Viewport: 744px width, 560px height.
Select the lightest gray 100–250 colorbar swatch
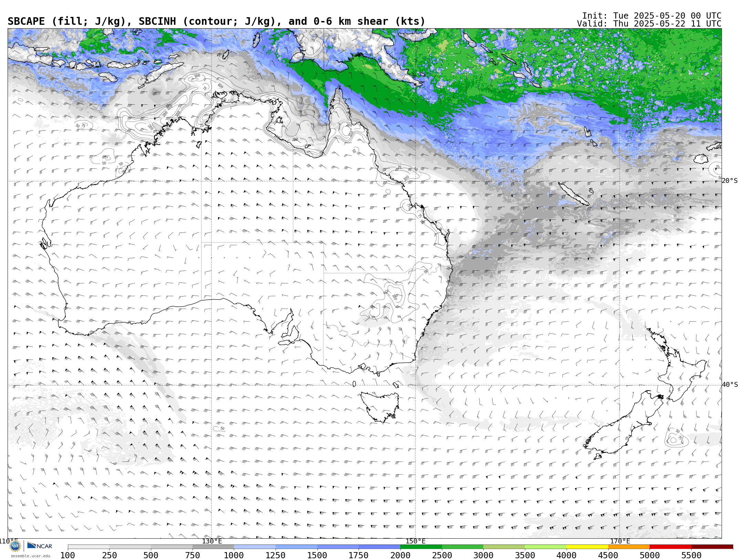89,547
